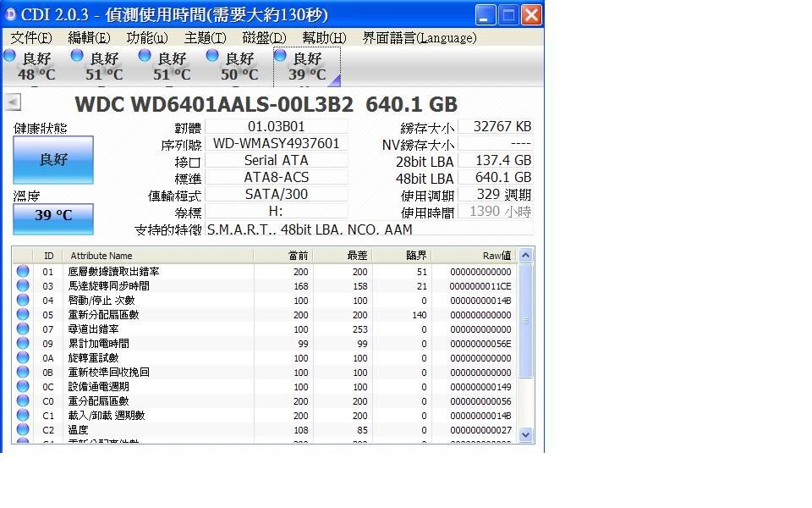This screenshot has height=508, width=812.
Task: Click the Raw值 column header
Action: point(474,256)
